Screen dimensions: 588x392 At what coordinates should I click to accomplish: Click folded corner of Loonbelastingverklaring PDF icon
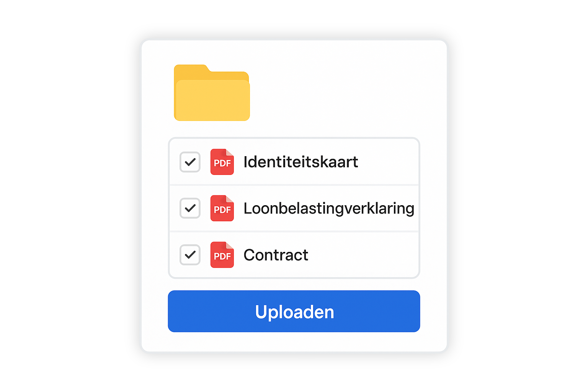coord(230,199)
